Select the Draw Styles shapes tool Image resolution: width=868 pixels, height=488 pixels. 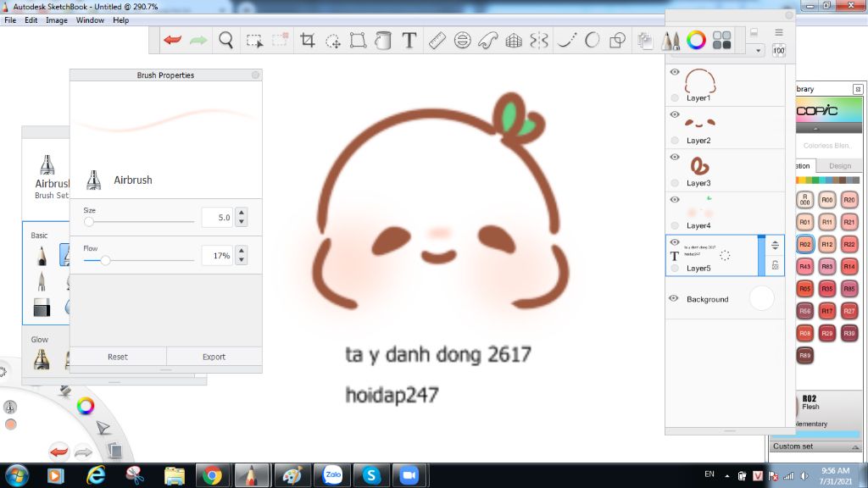[617, 41]
